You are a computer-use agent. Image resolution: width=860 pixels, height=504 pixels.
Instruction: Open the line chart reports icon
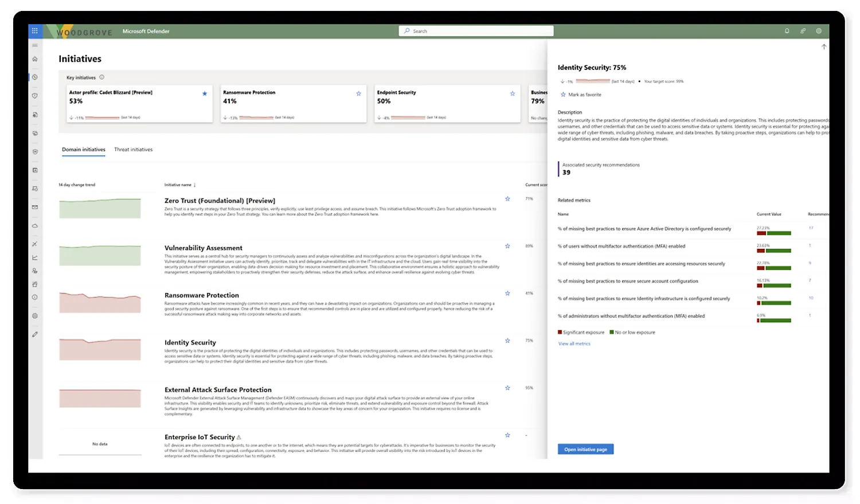click(35, 258)
